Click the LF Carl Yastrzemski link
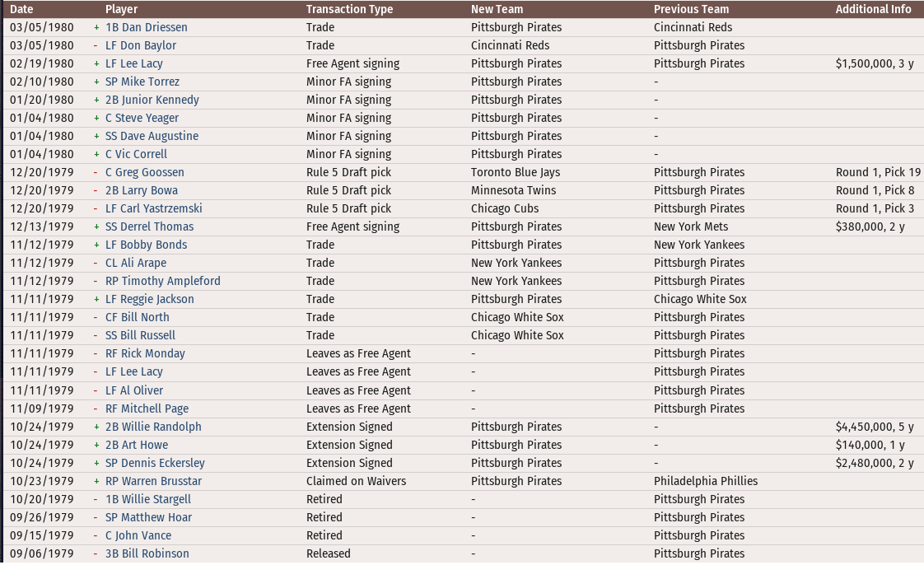Screen dimensions: 924x565 tap(154, 208)
